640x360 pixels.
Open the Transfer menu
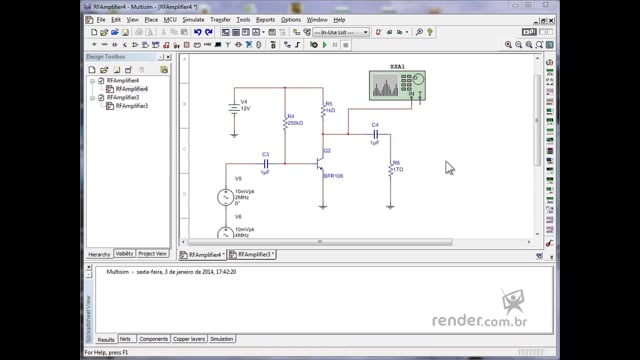(220, 20)
